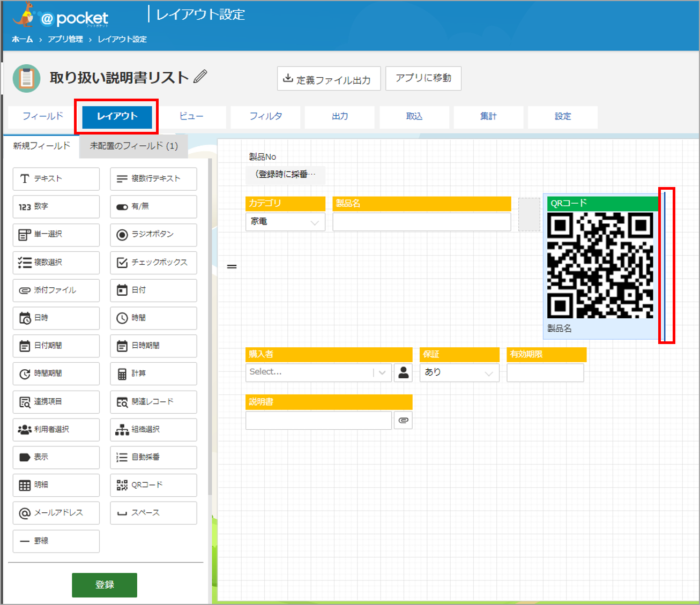Click the 説明書 attachment input field
The width and height of the screenshot is (700, 605).
[x=319, y=420]
